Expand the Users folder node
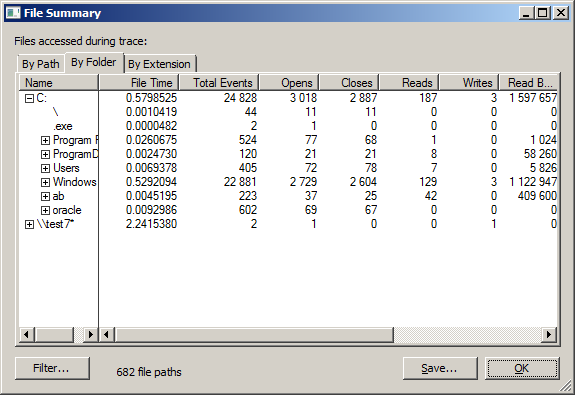575x395 pixels. coord(45,168)
